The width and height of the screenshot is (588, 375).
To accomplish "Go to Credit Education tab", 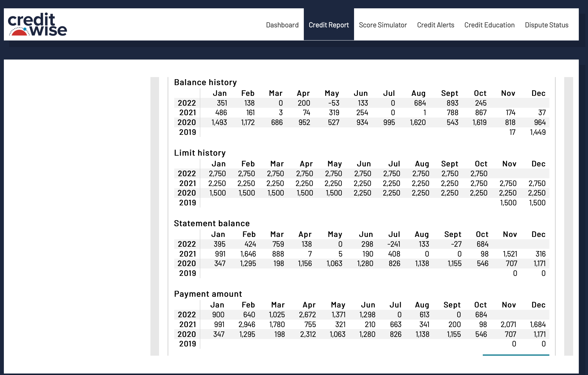I will (489, 25).
